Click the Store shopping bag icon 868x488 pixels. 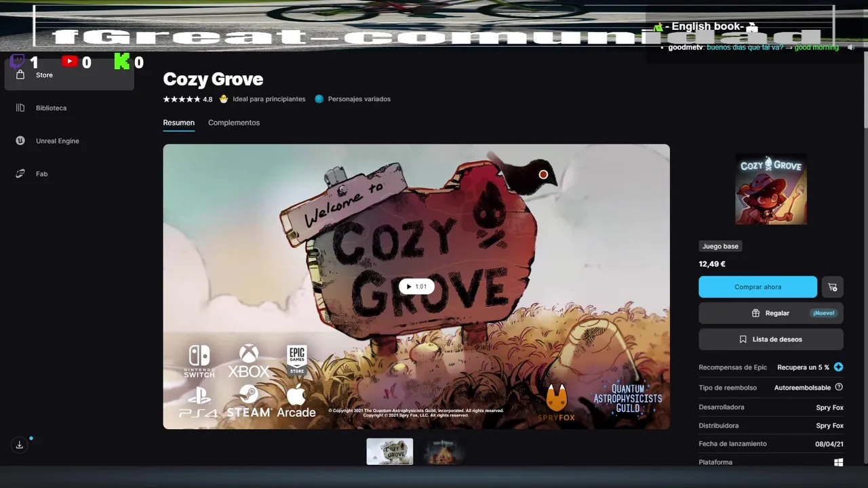tap(20, 75)
